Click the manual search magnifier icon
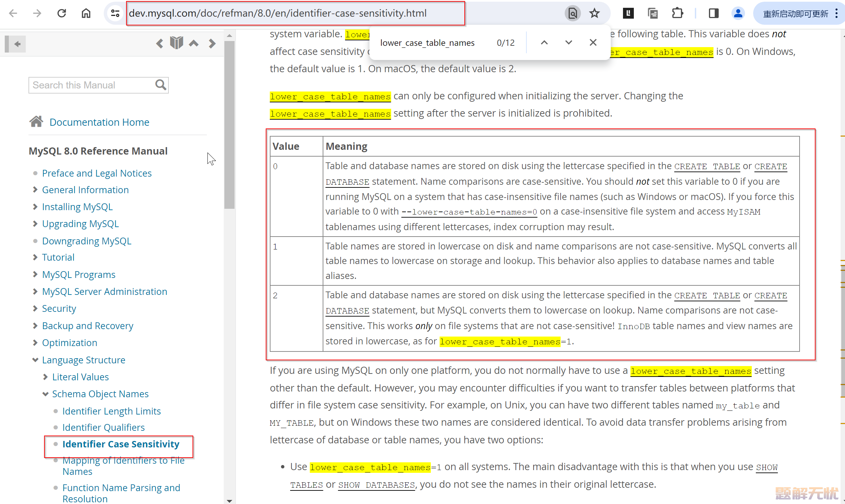 [x=161, y=85]
